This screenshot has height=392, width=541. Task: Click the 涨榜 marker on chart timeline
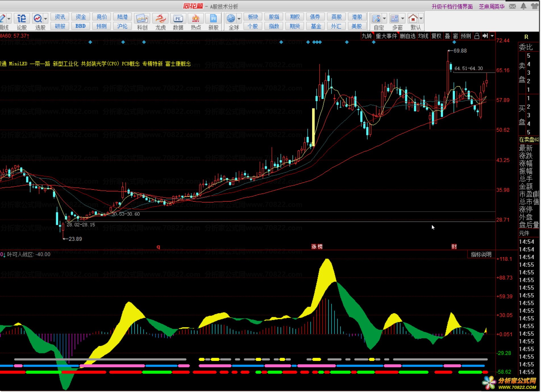[x=317, y=247]
